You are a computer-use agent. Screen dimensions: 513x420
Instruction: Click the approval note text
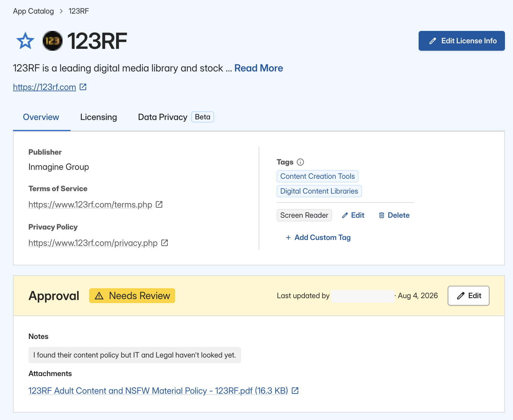point(135,355)
